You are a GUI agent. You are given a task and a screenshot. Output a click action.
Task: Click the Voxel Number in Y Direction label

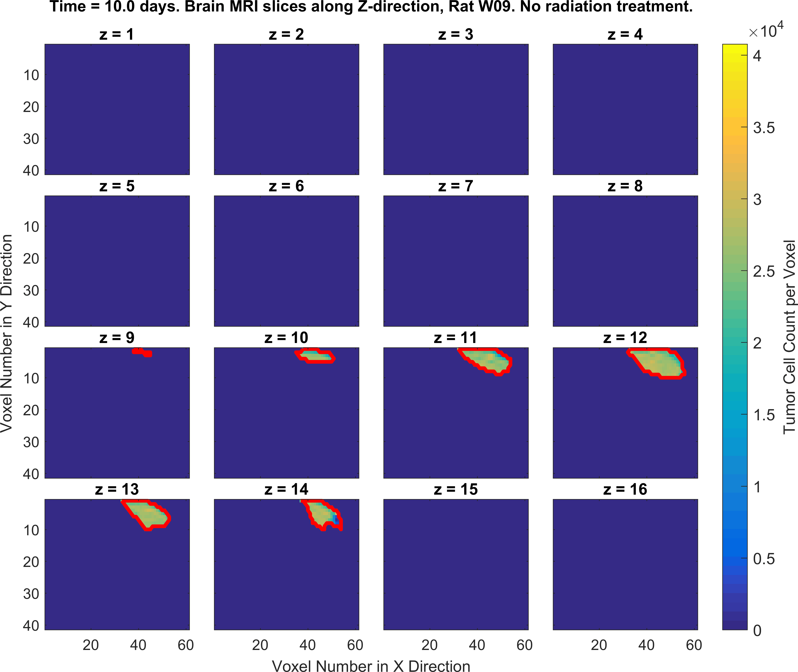click(x=7, y=333)
